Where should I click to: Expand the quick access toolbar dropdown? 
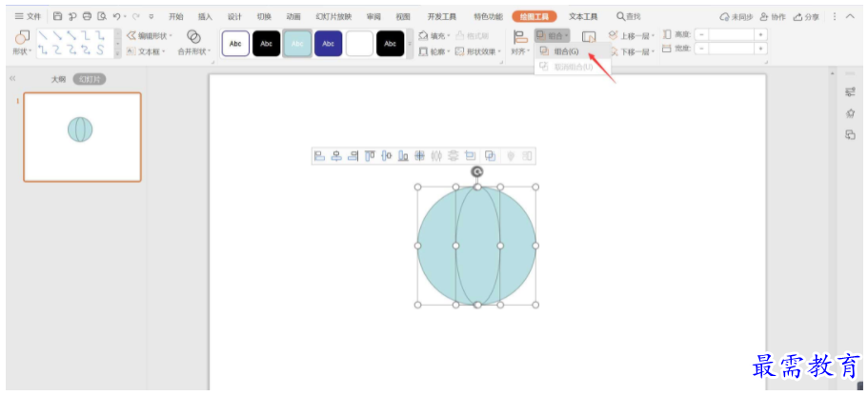(151, 17)
